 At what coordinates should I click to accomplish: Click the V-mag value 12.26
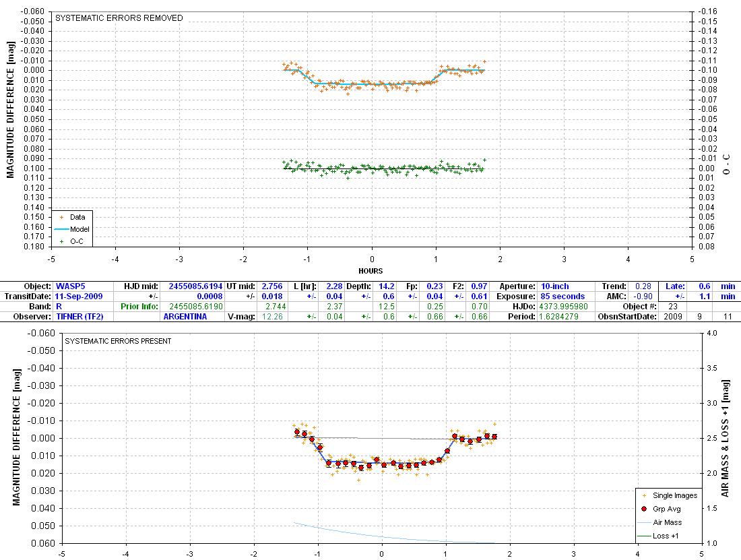[x=271, y=316]
